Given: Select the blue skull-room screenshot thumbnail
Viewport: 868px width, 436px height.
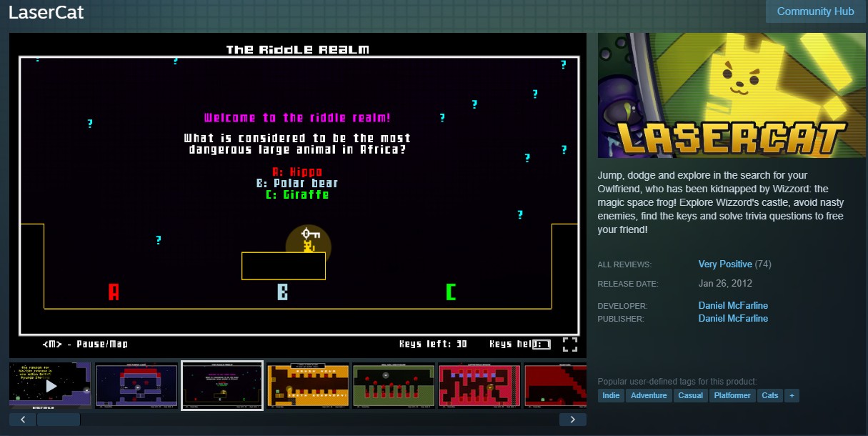Looking at the screenshot, I should pyautogui.click(x=136, y=386).
